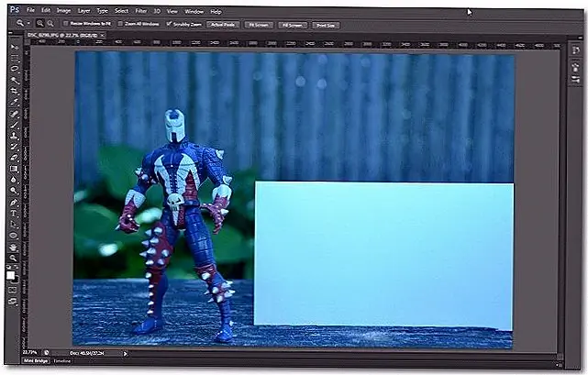Click the zoom percentage field in status bar
588x375 pixels.
29,352
